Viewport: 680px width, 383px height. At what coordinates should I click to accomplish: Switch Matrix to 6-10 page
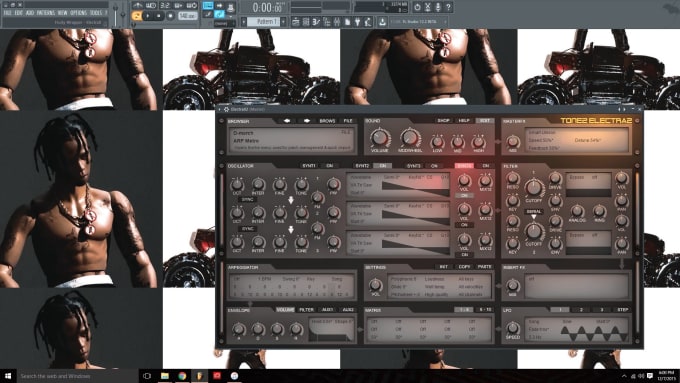(485, 310)
